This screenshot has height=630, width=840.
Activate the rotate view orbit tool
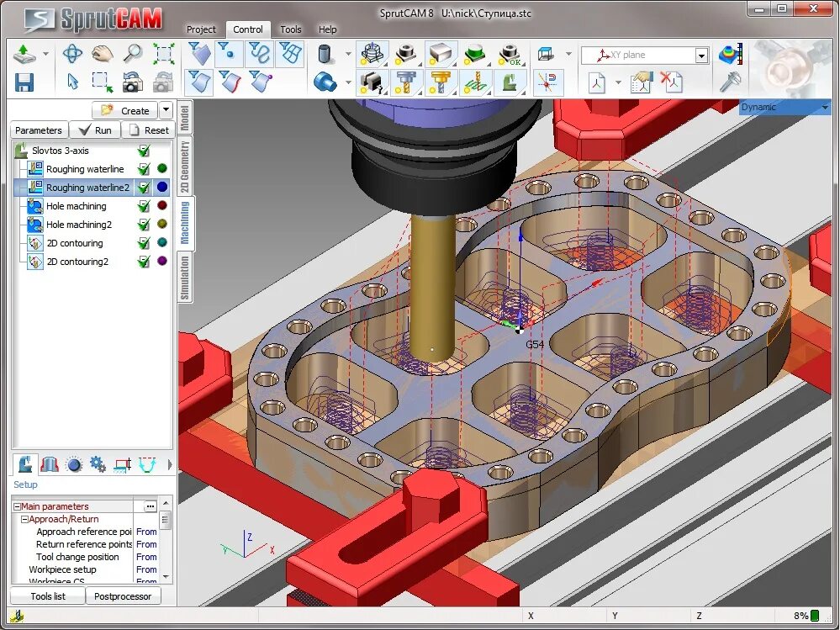click(x=72, y=54)
